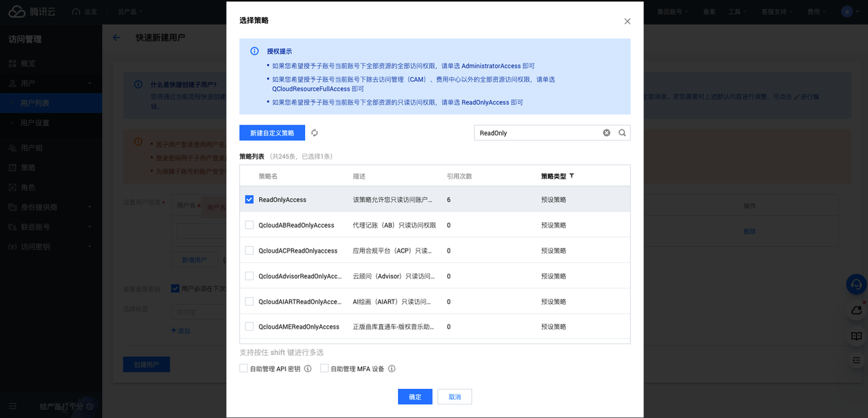Open the 策略类型 filter icon
The width and height of the screenshot is (868, 418).
click(572, 175)
